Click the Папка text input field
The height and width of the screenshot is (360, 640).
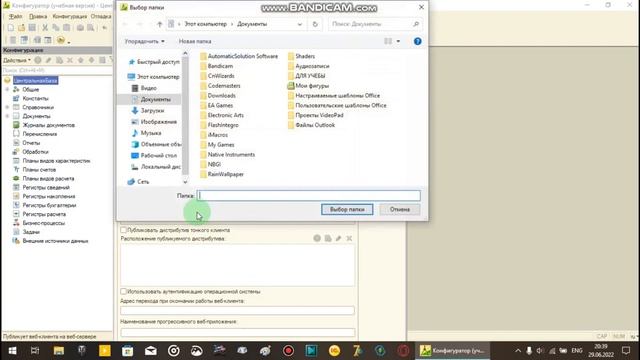[x=309, y=196]
